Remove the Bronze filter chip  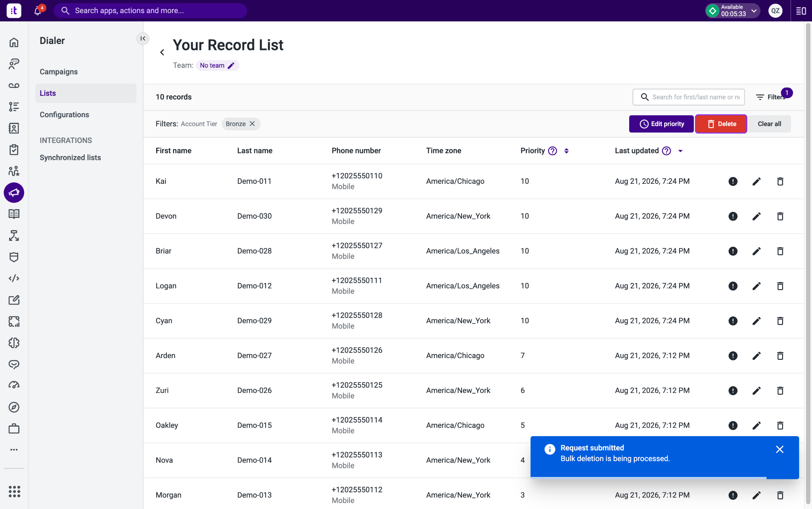pos(252,124)
